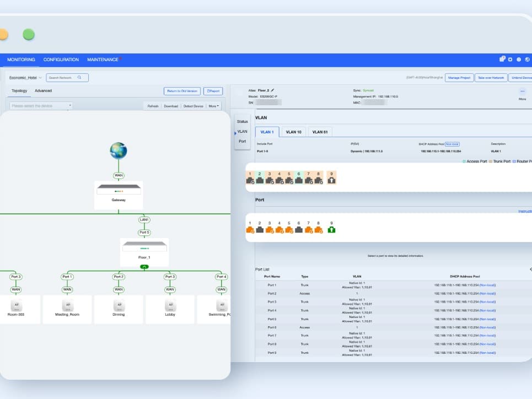Switch to the Advanced tab
This screenshot has height=399, width=532.
[x=44, y=90]
